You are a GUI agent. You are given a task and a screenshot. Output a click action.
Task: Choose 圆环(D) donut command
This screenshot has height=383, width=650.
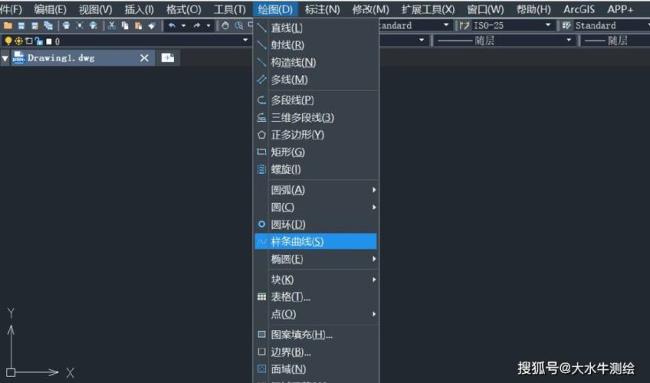tap(316, 225)
